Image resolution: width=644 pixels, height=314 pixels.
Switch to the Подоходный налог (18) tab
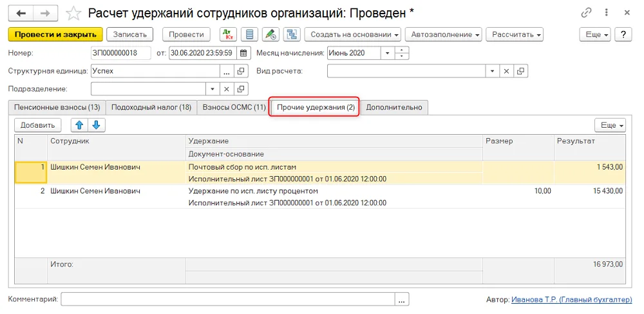151,107
